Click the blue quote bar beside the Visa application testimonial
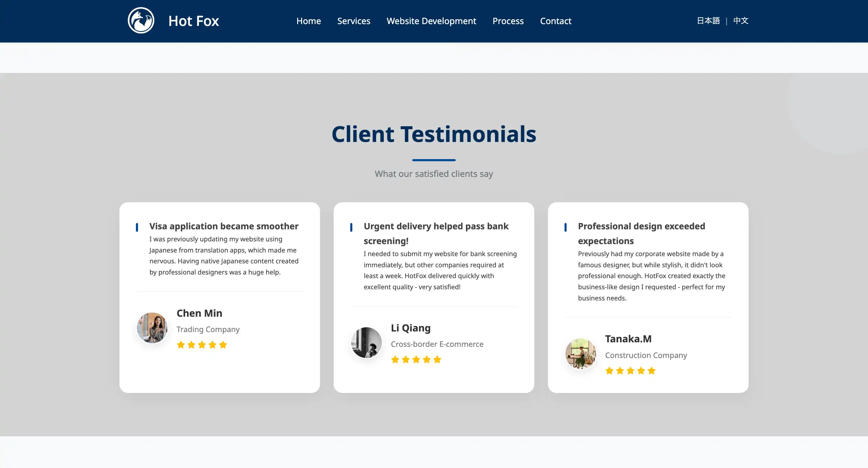Image resolution: width=868 pixels, height=468 pixels. click(137, 227)
